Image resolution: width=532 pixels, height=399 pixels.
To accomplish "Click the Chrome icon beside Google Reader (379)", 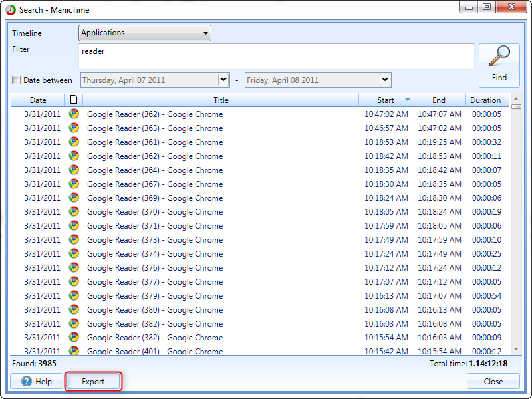I will point(74,296).
